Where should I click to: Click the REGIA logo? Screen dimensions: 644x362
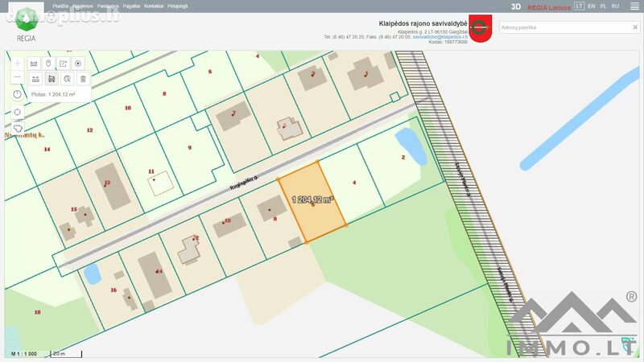[27, 25]
